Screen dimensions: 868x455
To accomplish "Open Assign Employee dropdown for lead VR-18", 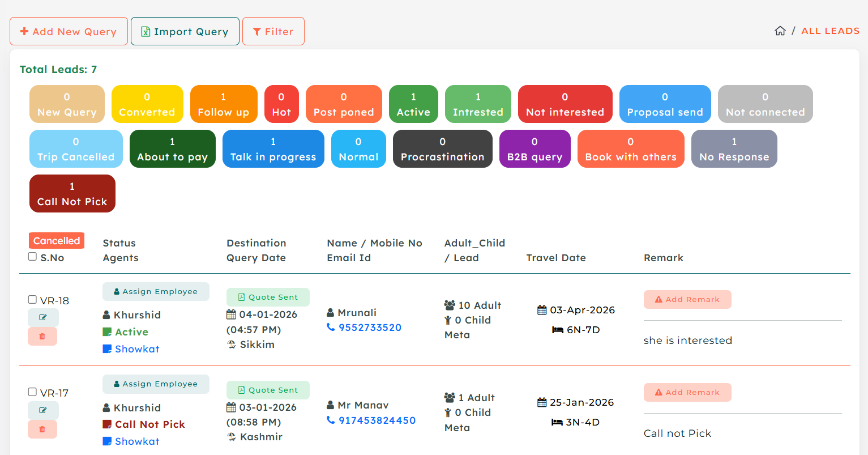I will point(156,291).
